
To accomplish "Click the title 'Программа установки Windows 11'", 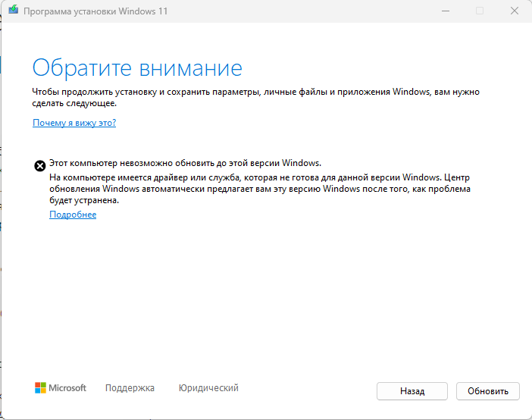I will [95, 11].
